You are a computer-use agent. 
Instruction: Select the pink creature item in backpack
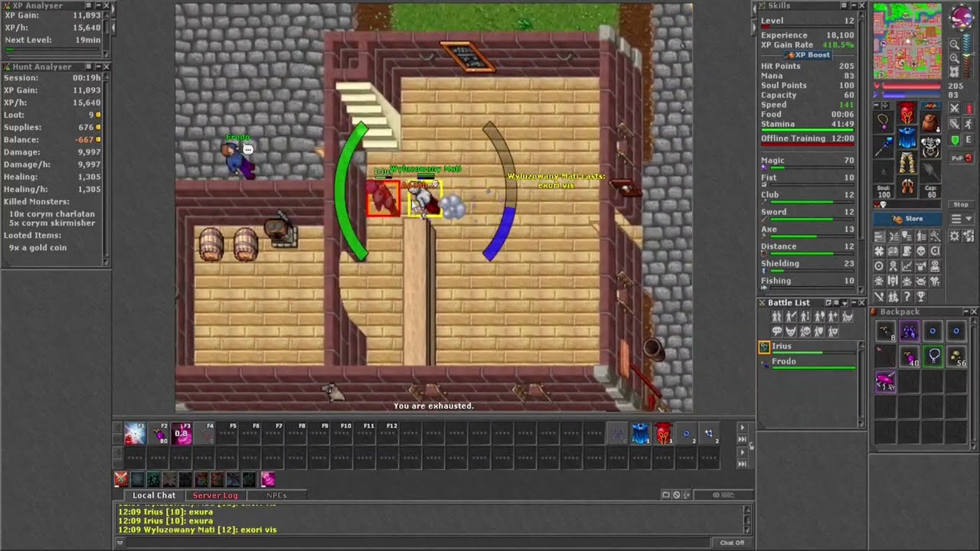coord(886,381)
